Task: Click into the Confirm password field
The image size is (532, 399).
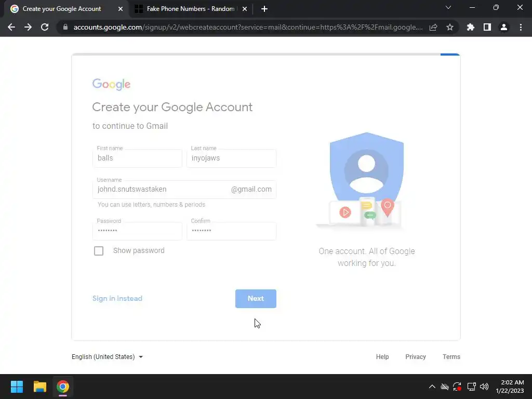Action: coord(231,231)
